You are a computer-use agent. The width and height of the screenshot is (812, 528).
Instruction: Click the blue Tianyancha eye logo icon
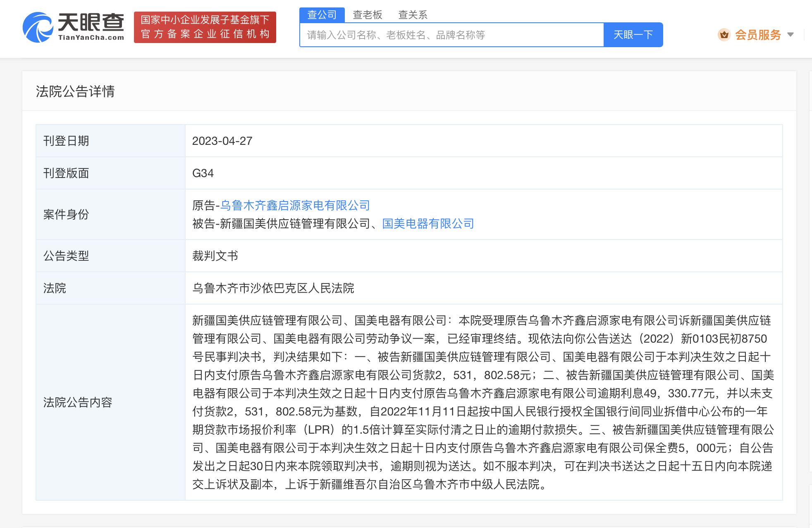[38, 27]
